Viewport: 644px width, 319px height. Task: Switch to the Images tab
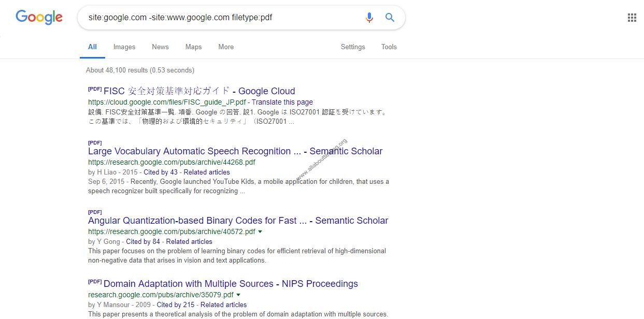click(x=124, y=47)
